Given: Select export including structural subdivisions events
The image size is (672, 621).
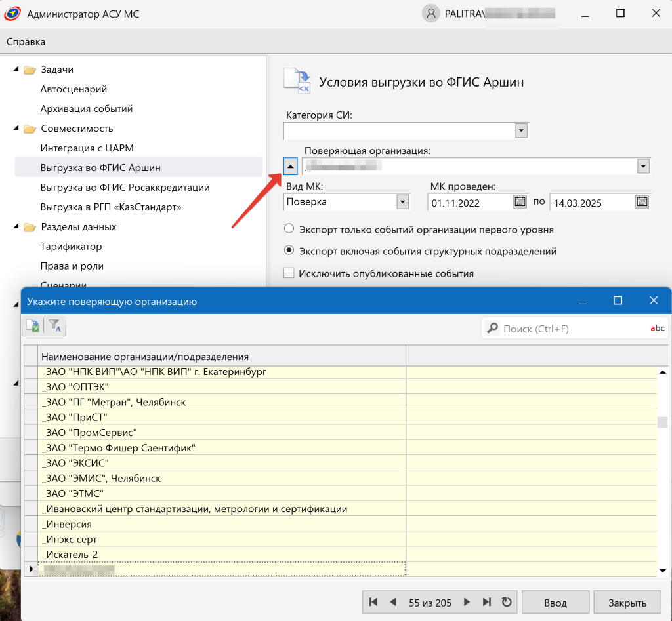Looking at the screenshot, I should pos(289,250).
